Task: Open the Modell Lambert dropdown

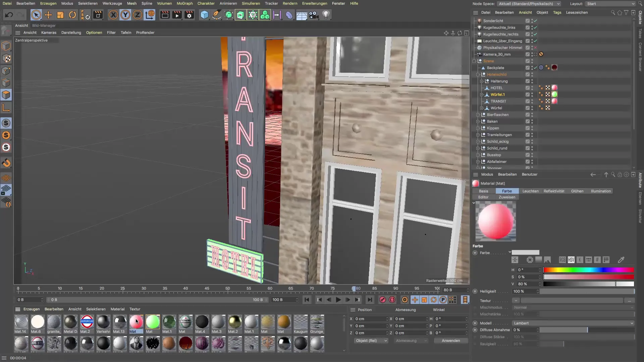Action: (573, 323)
